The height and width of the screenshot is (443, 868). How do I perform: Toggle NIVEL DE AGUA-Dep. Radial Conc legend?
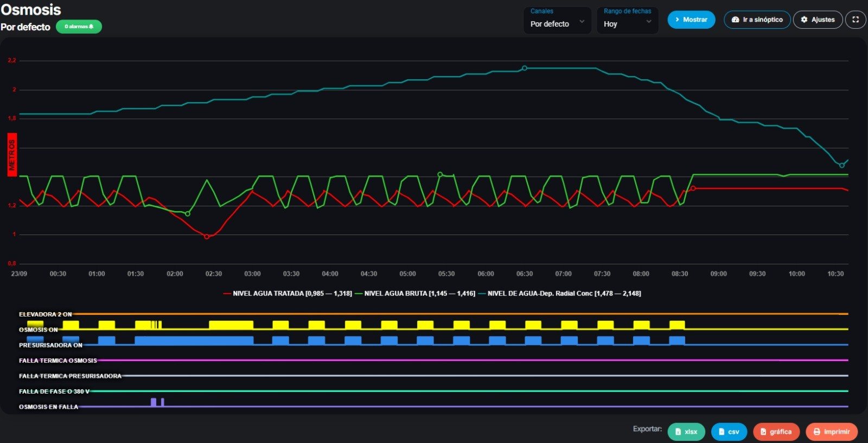(560, 293)
